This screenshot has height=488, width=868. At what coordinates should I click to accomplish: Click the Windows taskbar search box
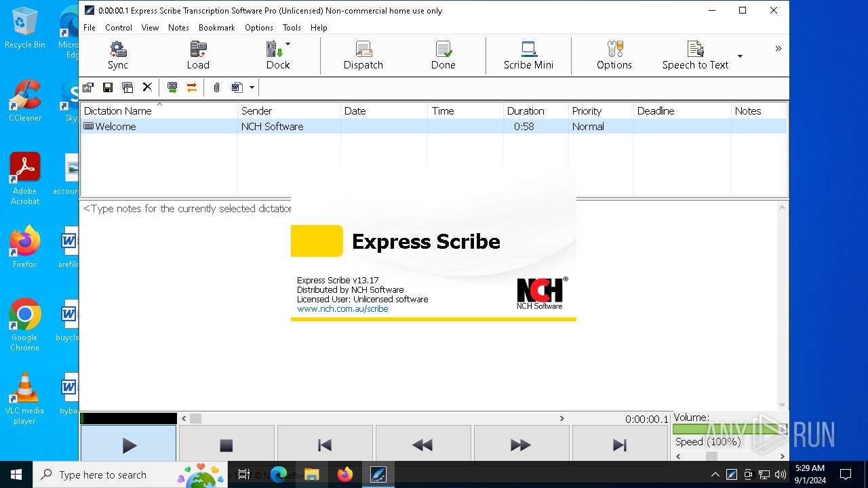pyautogui.click(x=130, y=474)
